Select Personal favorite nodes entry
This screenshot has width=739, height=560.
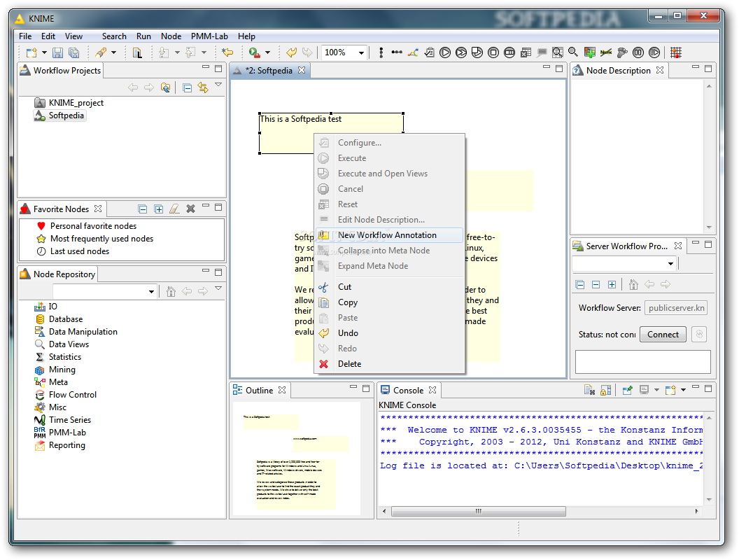(x=93, y=226)
